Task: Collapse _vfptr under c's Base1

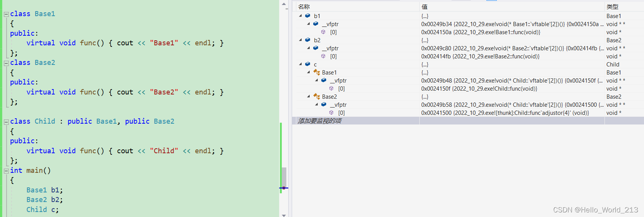Action: point(317,80)
